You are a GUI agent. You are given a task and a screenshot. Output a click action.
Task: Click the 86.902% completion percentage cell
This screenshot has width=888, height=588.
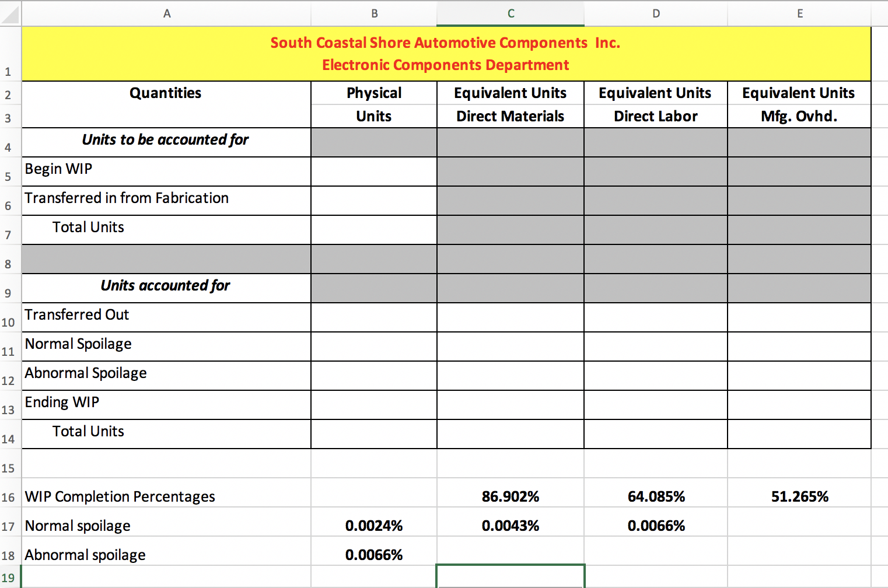click(x=510, y=496)
